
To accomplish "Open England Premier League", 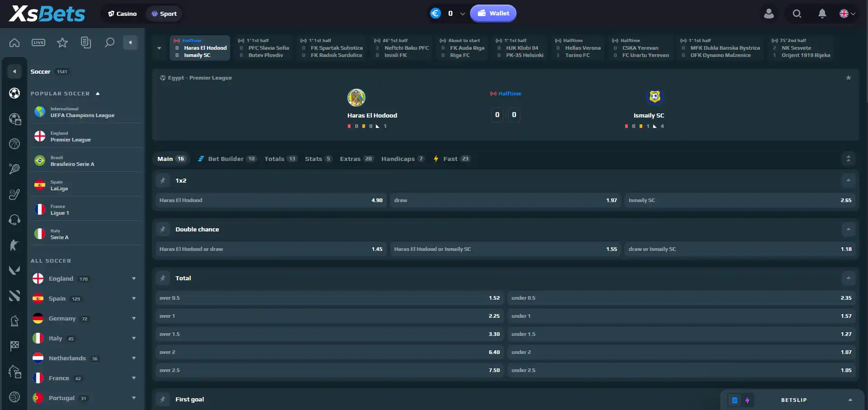I will click(x=86, y=137).
